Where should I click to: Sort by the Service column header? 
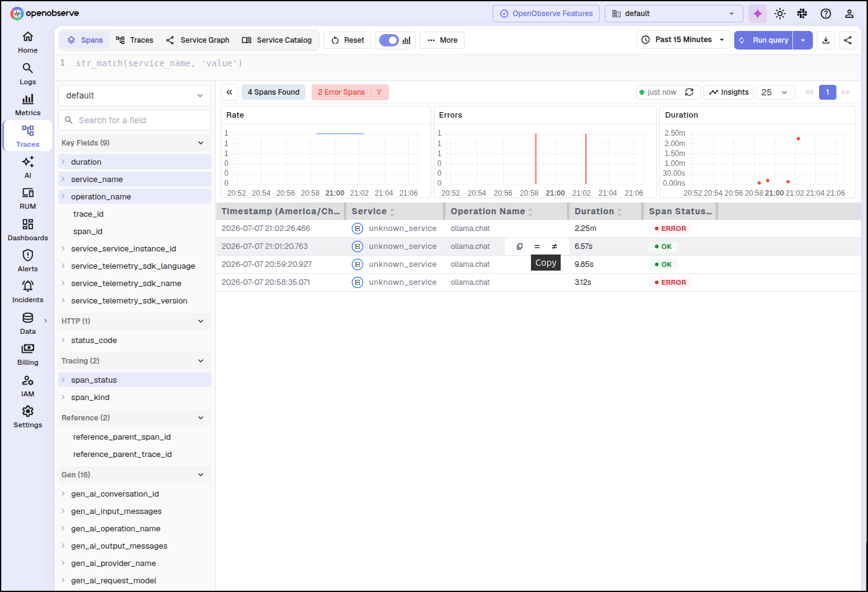(x=373, y=212)
